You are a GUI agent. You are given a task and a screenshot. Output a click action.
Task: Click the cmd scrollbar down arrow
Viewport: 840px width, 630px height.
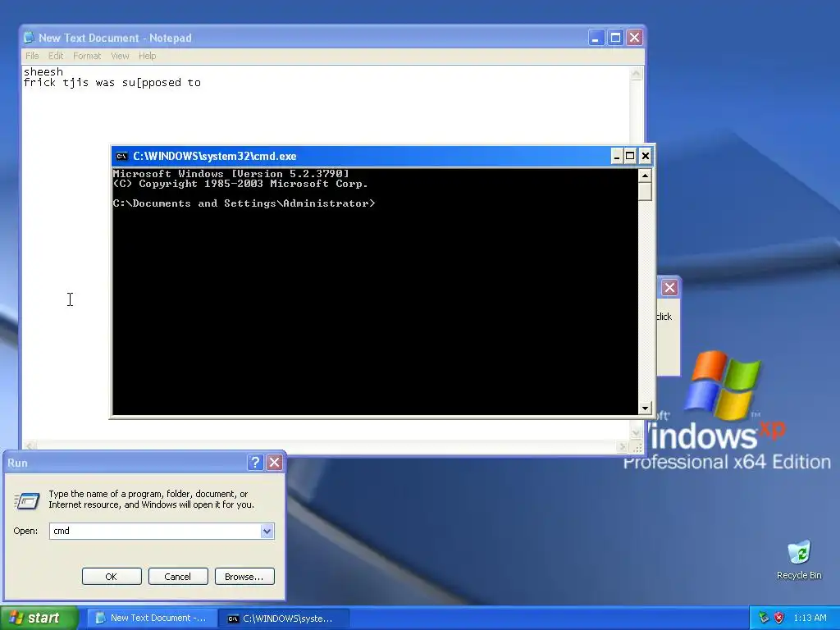pyautogui.click(x=645, y=409)
